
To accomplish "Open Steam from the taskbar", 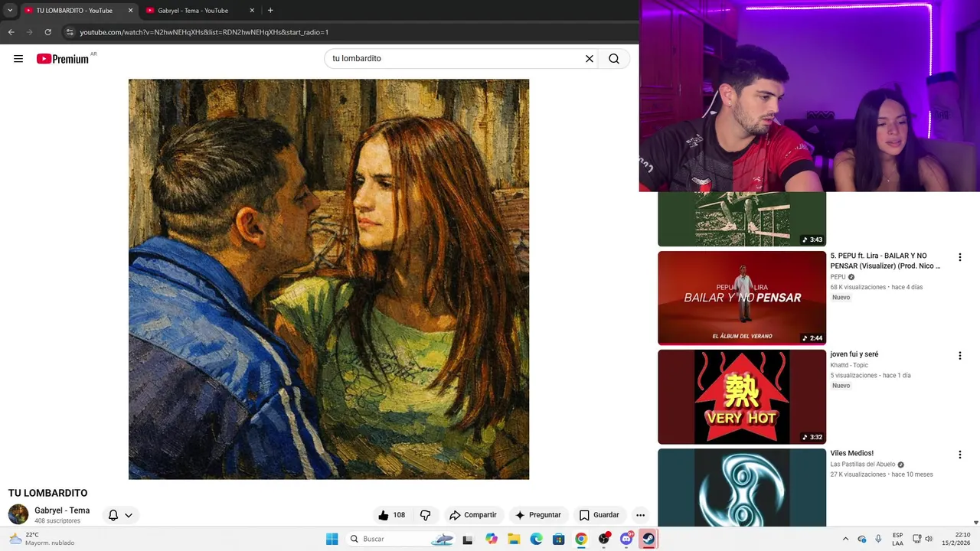I will (x=648, y=539).
